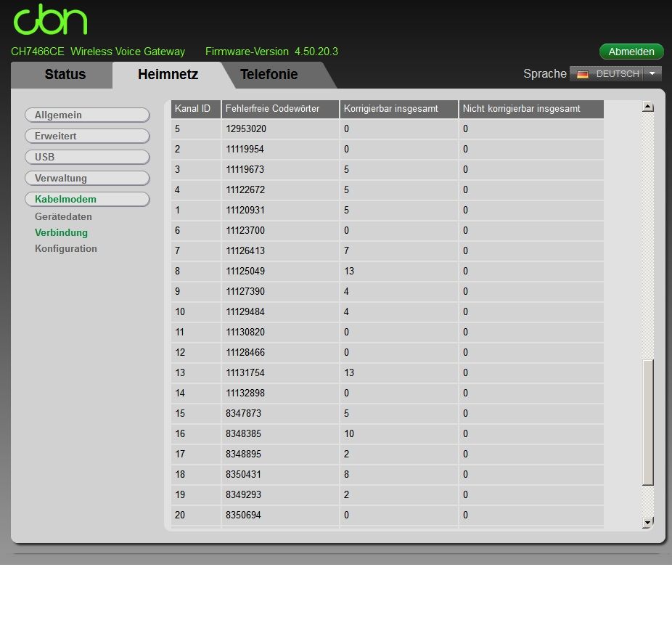Click the Fehlerfreie Codewörter column header
This screenshot has width=672, height=628.
[x=280, y=109]
